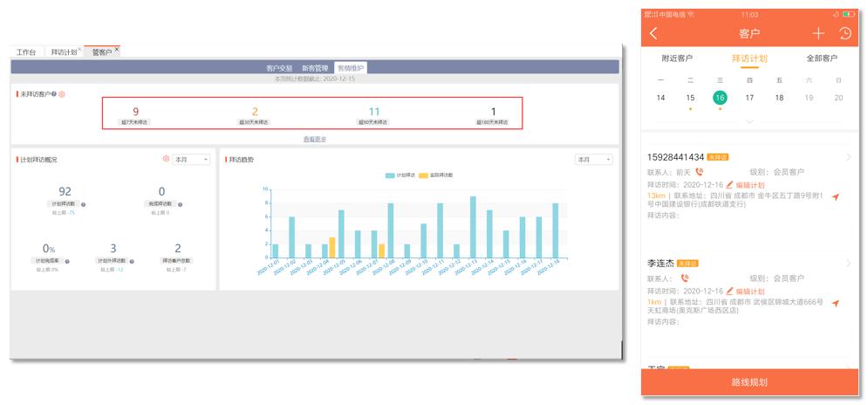Open the 9 customers 超7天未拜访 count

click(x=136, y=112)
